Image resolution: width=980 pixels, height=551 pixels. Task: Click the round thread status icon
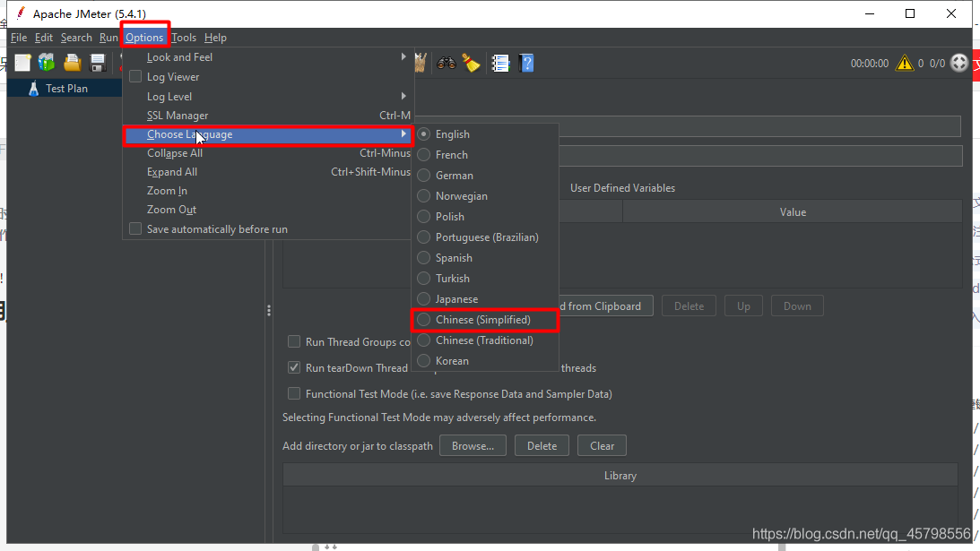[959, 63]
